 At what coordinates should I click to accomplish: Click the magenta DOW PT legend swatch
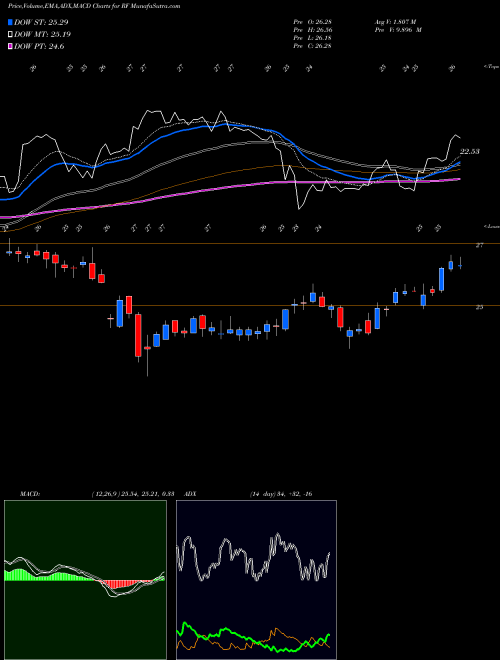pos(10,47)
